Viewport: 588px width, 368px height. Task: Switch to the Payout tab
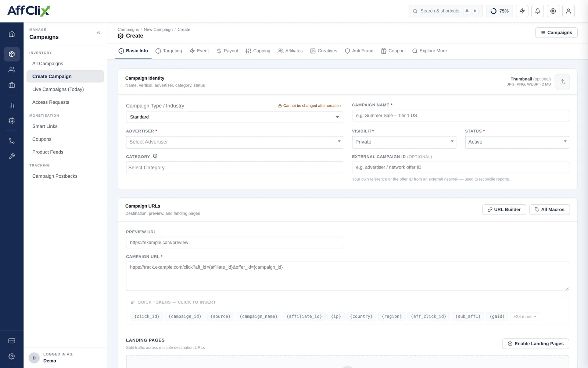pos(227,51)
